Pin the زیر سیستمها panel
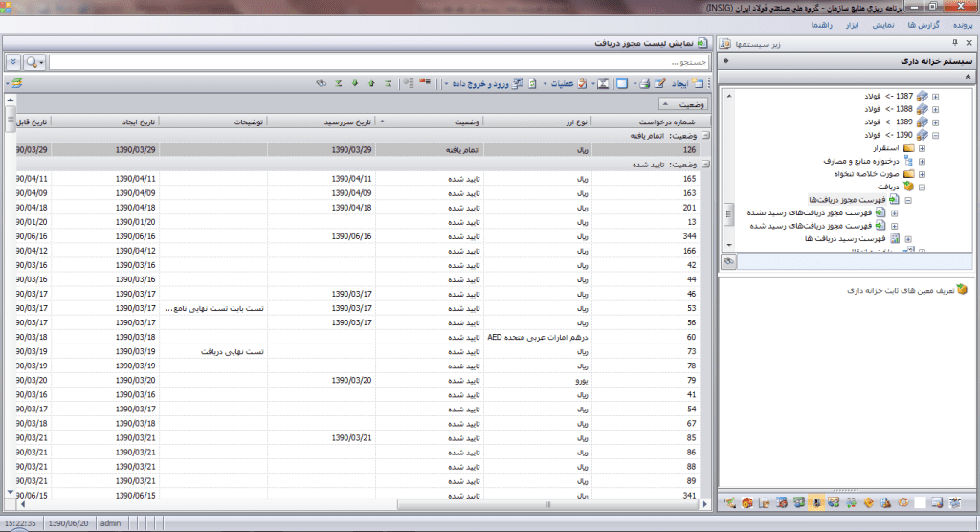The height and width of the screenshot is (532, 980). click(955, 44)
